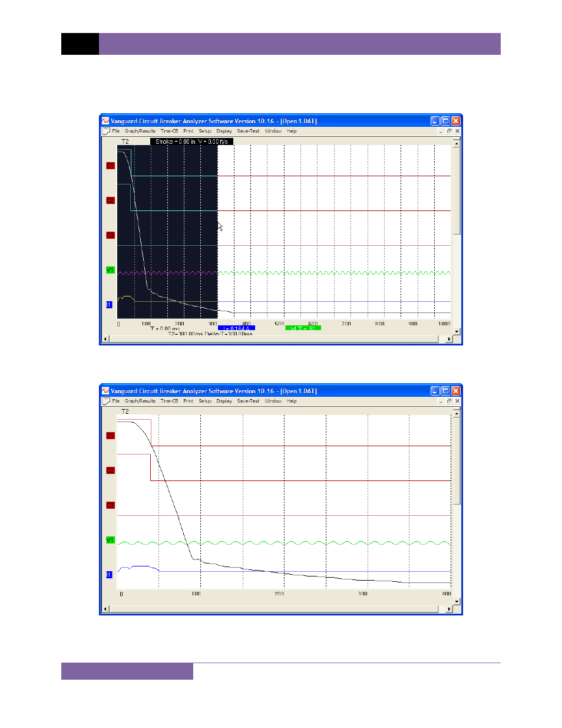Click the horizontal scrollbar right arrow in the zoomed-graph window
This screenshot has height=728, width=562.
pyautogui.click(x=449, y=609)
